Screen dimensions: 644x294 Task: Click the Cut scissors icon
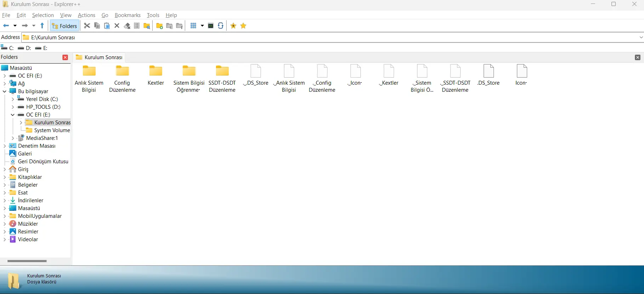tap(87, 26)
